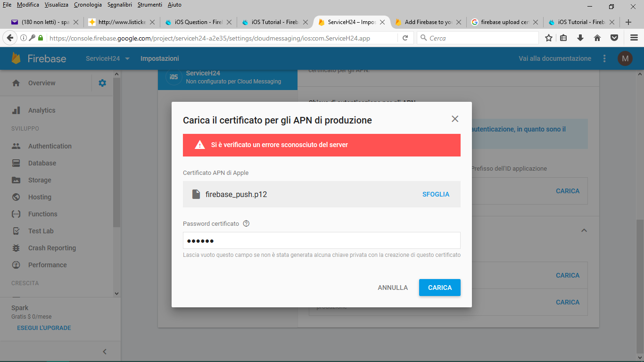Switch to the iOS Question tab
The width and height of the screenshot is (644, 362).
(198, 22)
